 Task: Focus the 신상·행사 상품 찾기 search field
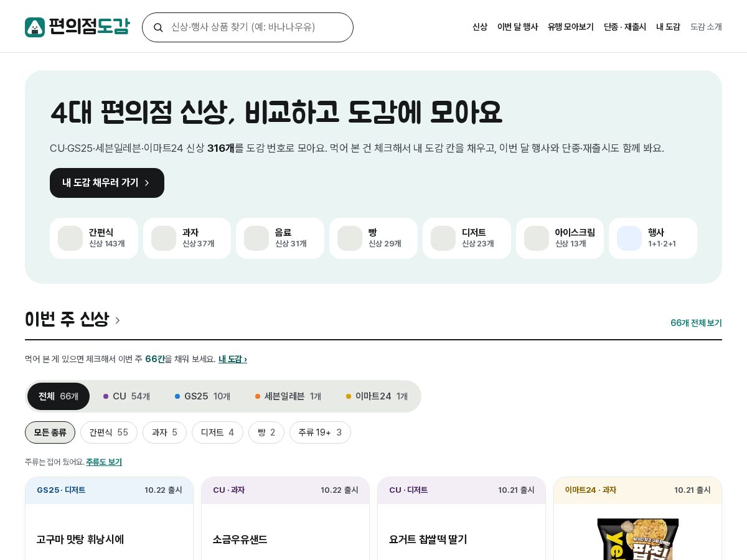(248, 27)
